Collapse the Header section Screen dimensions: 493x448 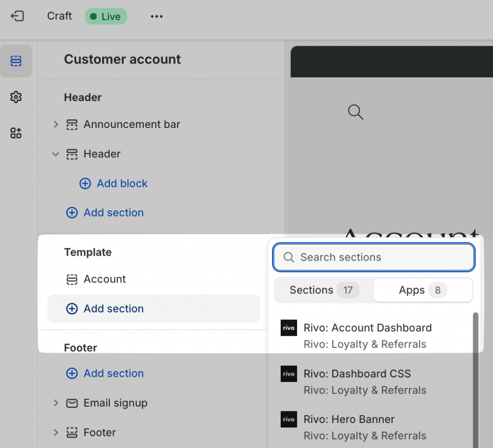pyautogui.click(x=56, y=154)
